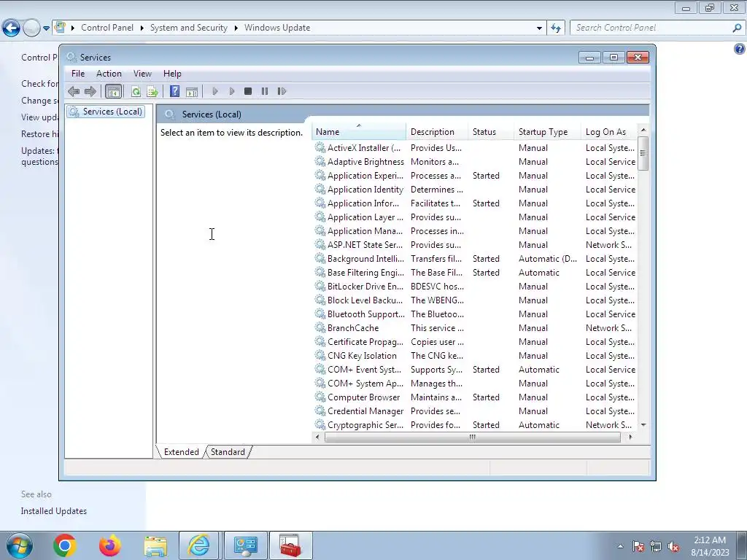Viewport: 747px width, 560px height.
Task: Start the selected service with the play icon
Action: click(x=215, y=91)
